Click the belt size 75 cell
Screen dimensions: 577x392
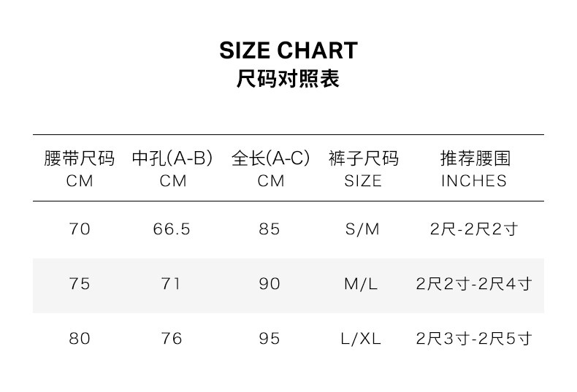[80, 284]
